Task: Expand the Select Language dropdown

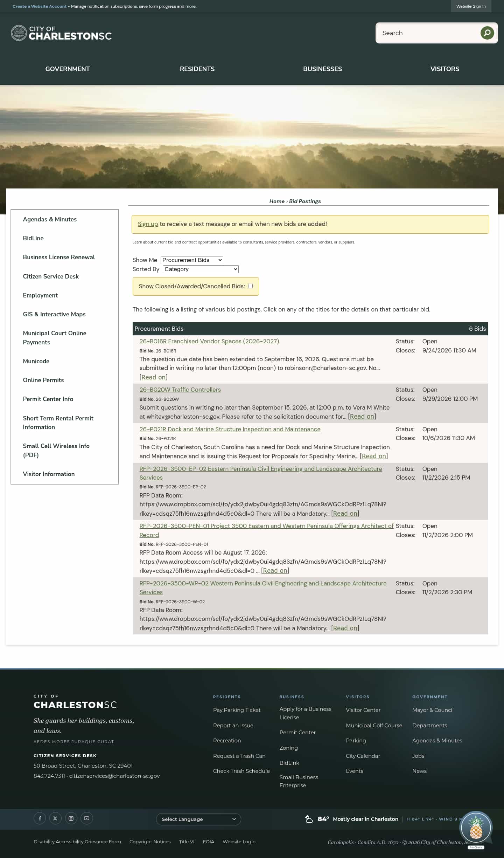Action: pos(198,819)
